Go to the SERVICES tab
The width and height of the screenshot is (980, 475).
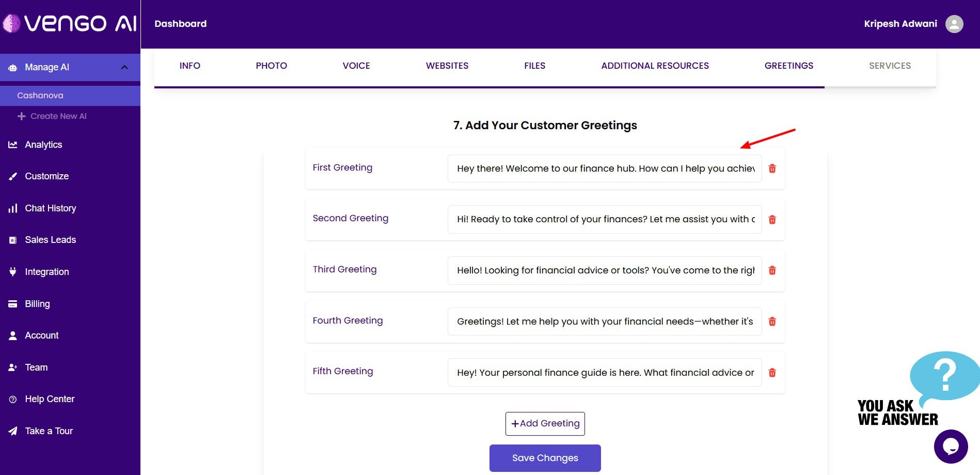(889, 66)
